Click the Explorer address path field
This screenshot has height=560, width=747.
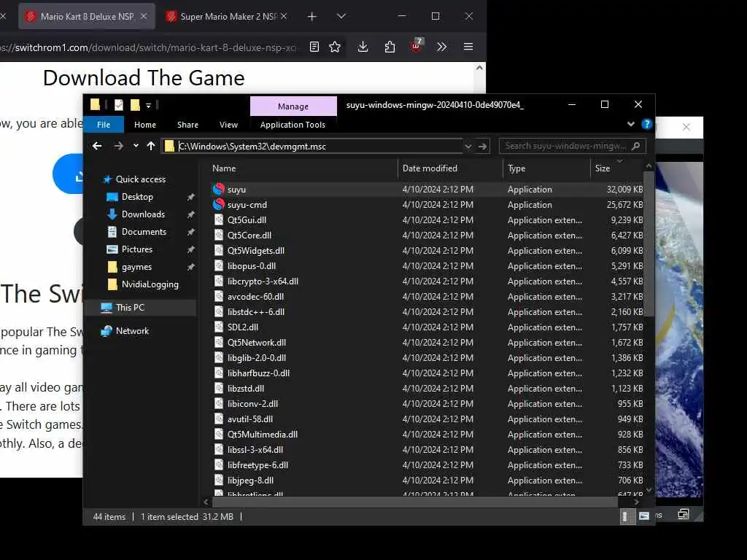311,146
